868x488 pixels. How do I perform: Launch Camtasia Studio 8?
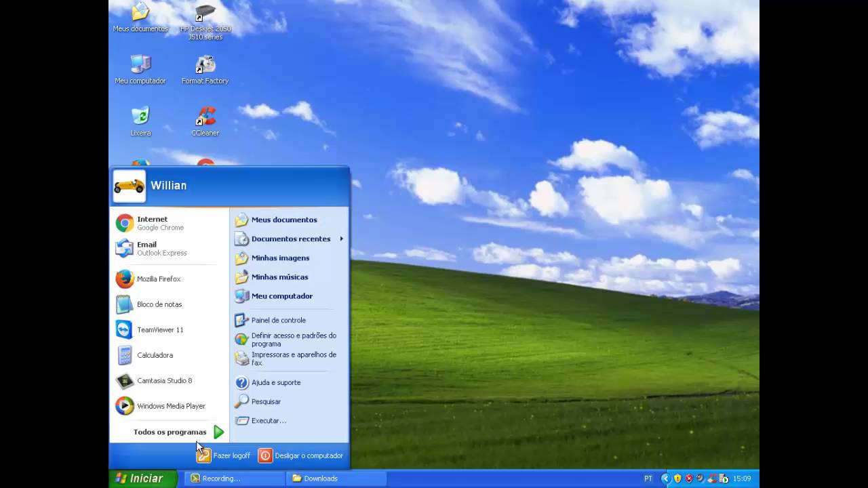pos(170,380)
